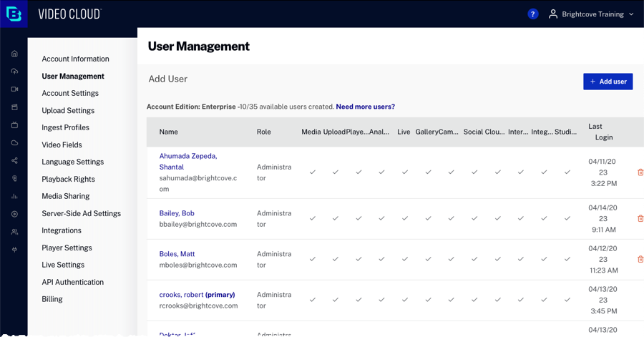Select the plug icon in left sidebar
This screenshot has width=644, height=337.
(x=14, y=250)
